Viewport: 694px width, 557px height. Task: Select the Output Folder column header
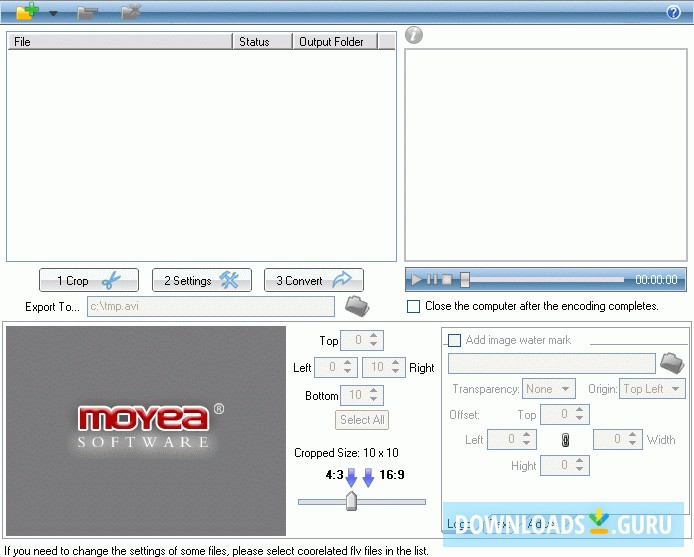(x=335, y=42)
